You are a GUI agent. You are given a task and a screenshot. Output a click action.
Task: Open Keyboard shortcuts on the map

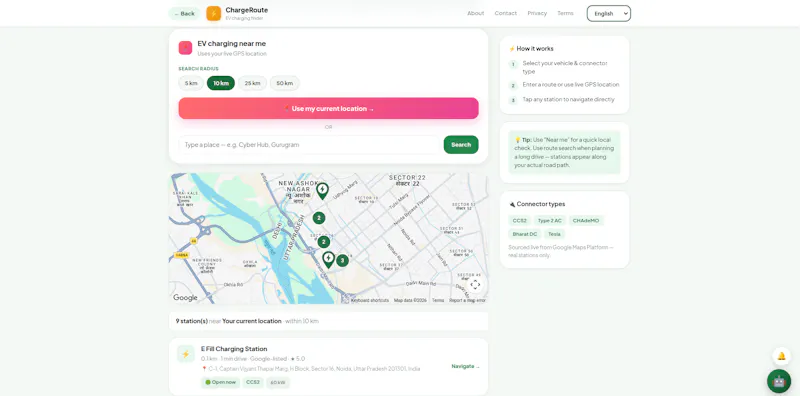370,301
